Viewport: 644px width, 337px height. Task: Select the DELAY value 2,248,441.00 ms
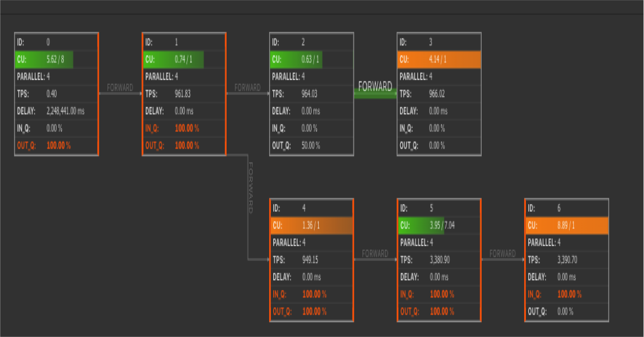66,111
